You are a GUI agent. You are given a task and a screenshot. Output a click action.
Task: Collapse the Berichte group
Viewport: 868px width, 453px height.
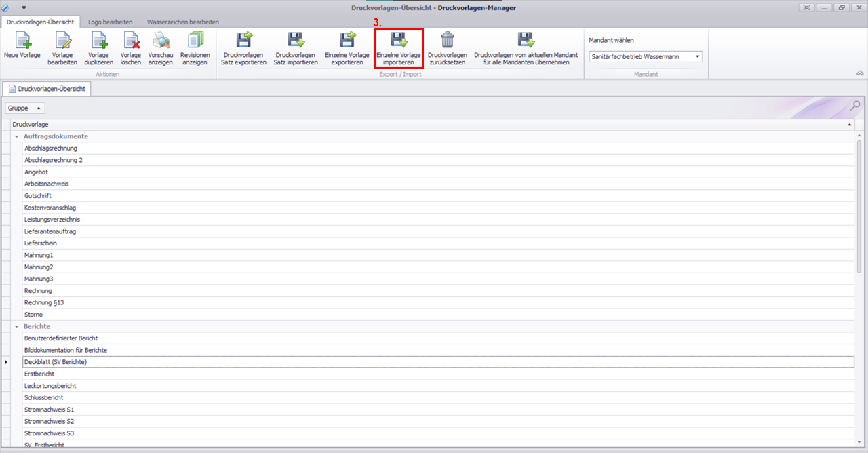(x=16, y=327)
